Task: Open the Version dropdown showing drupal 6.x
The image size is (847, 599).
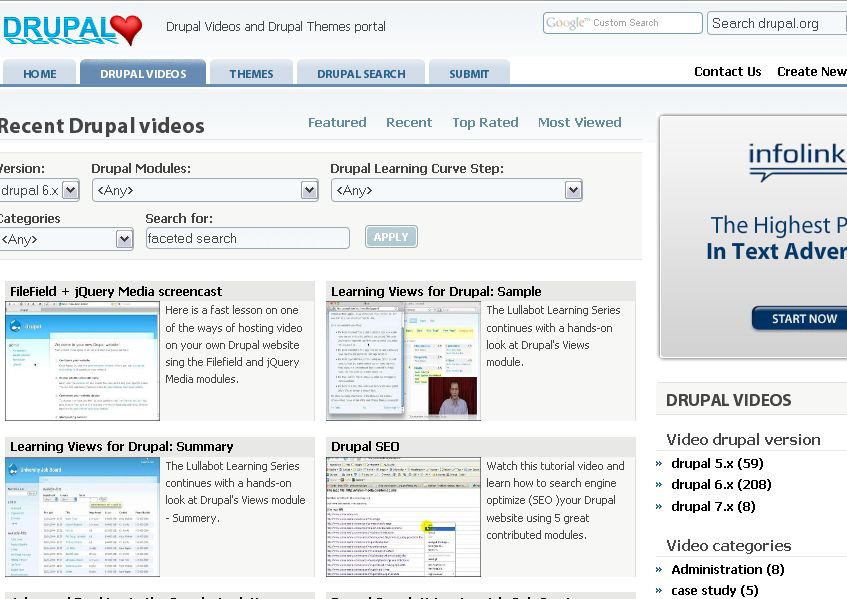Action: point(39,190)
